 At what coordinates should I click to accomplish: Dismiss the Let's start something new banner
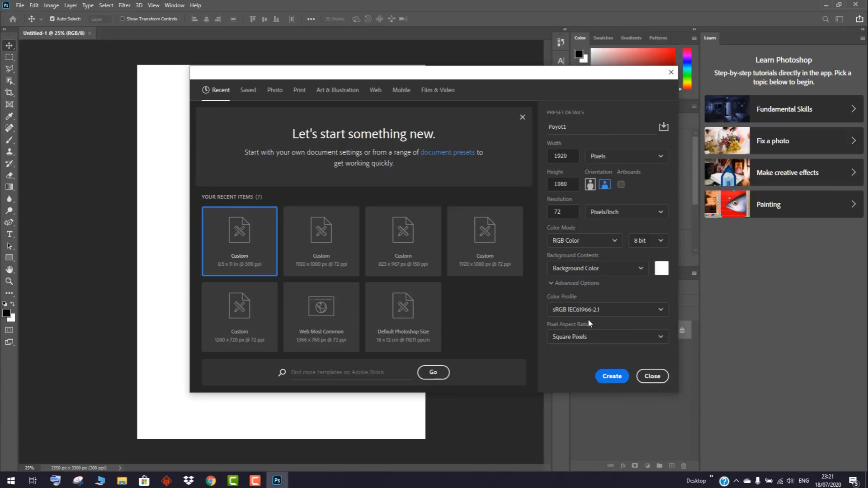[522, 117]
